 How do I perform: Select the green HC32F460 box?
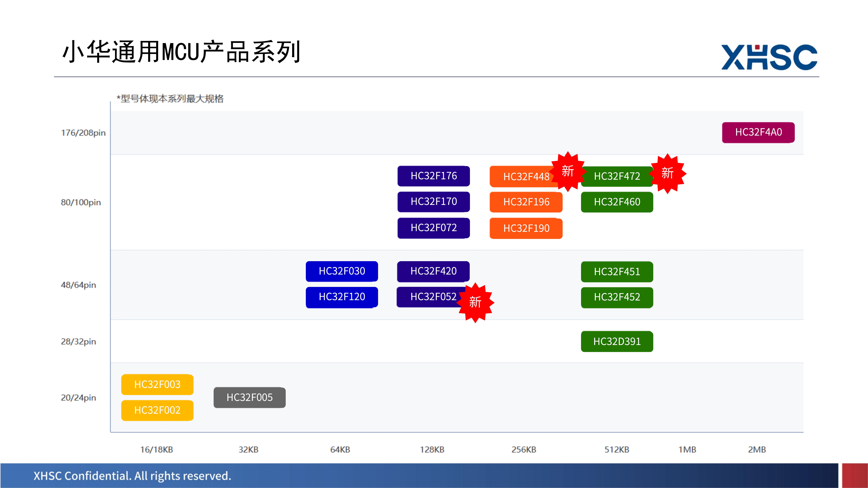click(617, 202)
